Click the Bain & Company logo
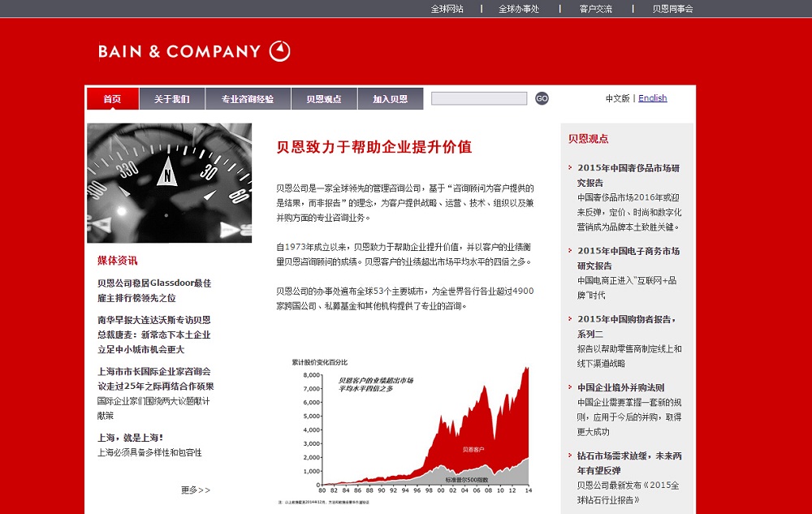 (x=194, y=51)
